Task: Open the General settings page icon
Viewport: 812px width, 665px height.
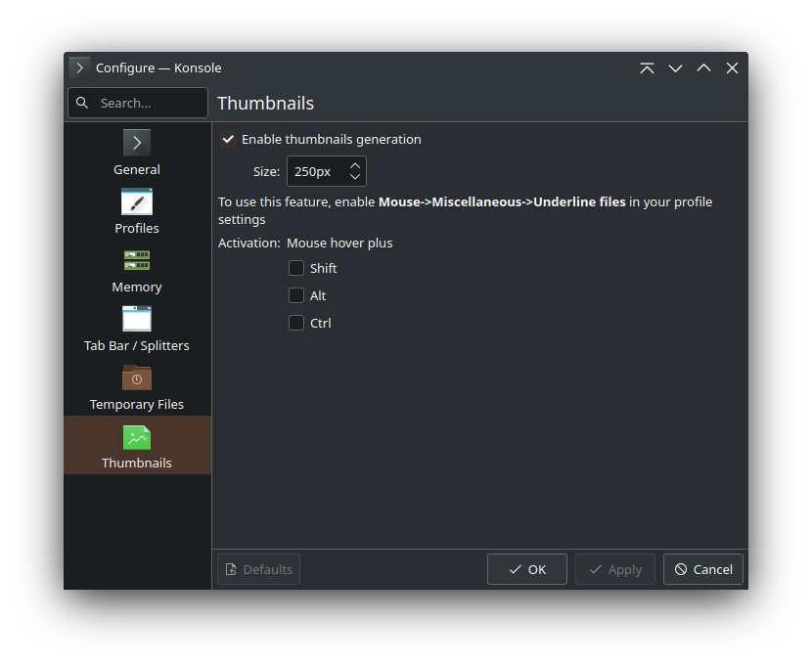Action: [x=137, y=143]
